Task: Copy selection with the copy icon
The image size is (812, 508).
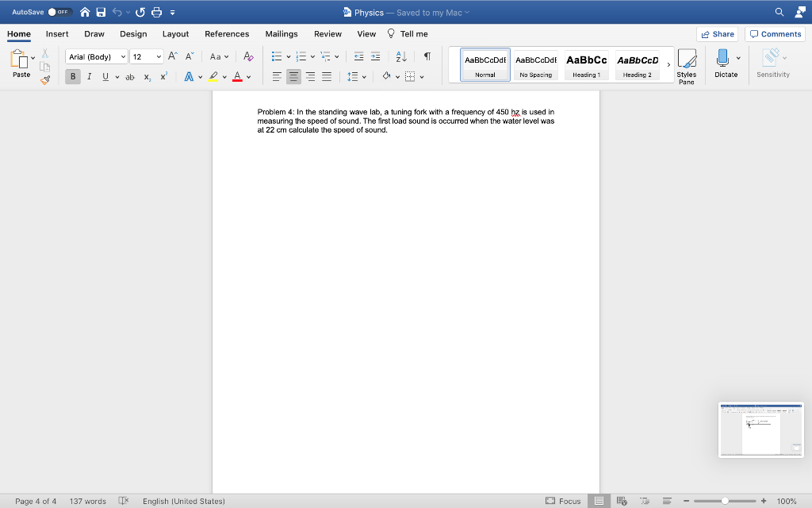Action: pyautogui.click(x=45, y=67)
